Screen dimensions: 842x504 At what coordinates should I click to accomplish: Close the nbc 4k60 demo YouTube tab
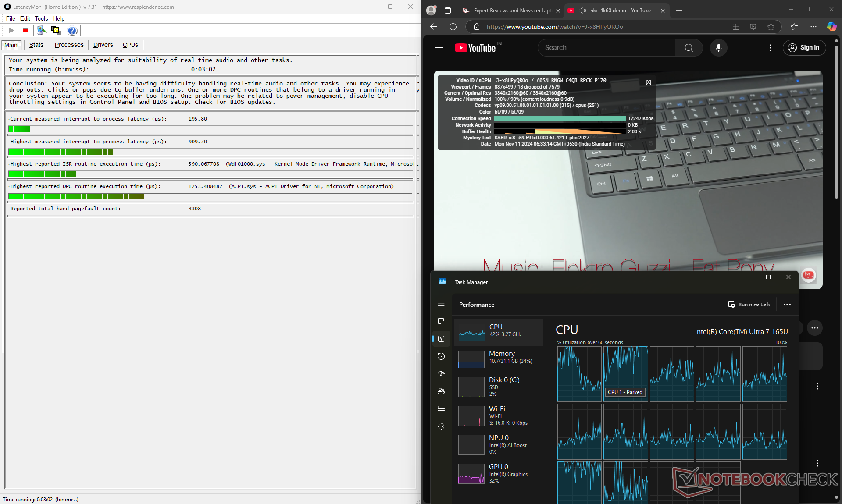[x=663, y=11]
